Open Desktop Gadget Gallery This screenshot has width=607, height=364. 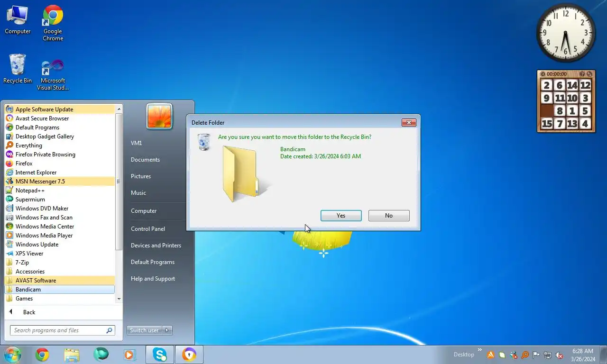point(60,136)
